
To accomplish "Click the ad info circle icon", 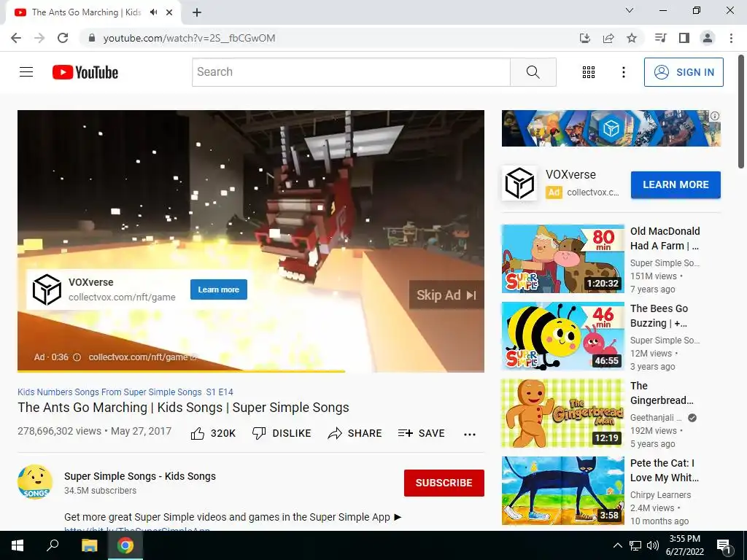I will click(77, 357).
